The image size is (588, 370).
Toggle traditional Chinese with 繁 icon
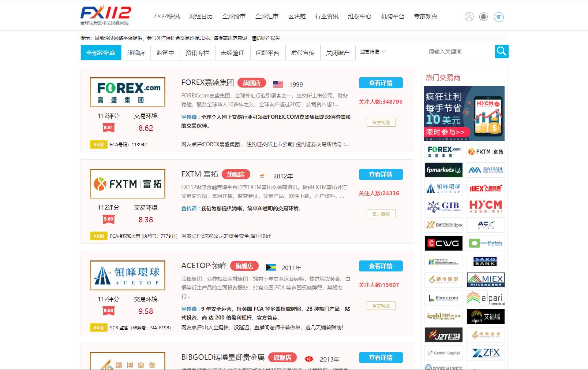(498, 17)
